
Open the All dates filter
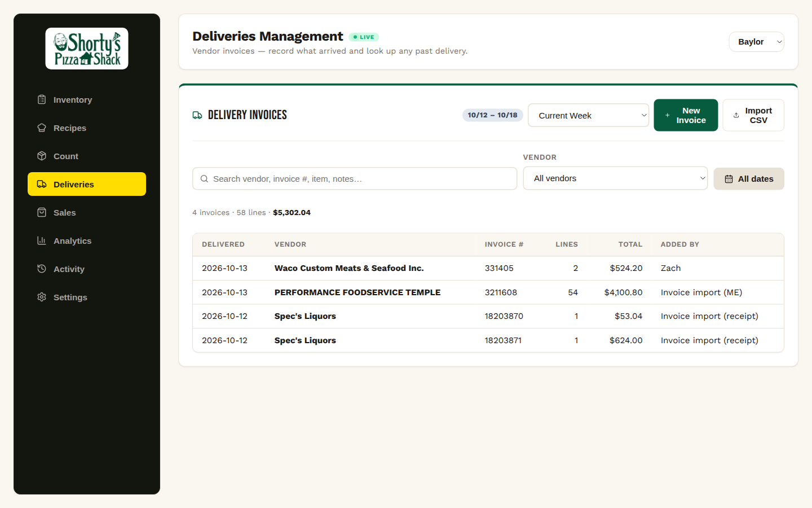(749, 179)
